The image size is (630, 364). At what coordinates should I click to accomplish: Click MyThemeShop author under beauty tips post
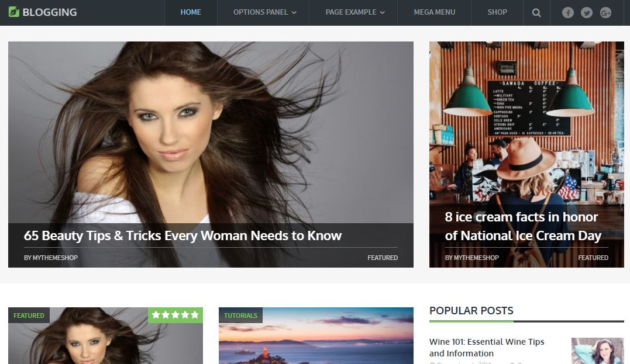[51, 258]
